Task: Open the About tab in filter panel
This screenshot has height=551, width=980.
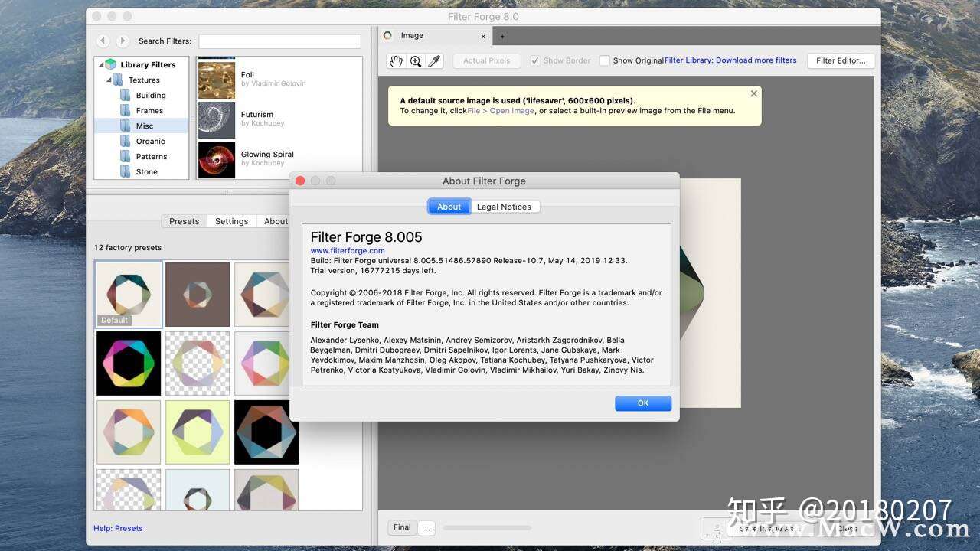Action: tap(274, 221)
